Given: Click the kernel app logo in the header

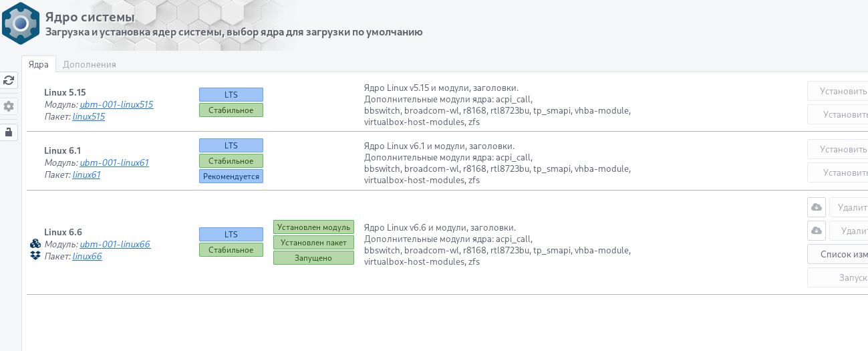Looking at the screenshot, I should 20,23.
